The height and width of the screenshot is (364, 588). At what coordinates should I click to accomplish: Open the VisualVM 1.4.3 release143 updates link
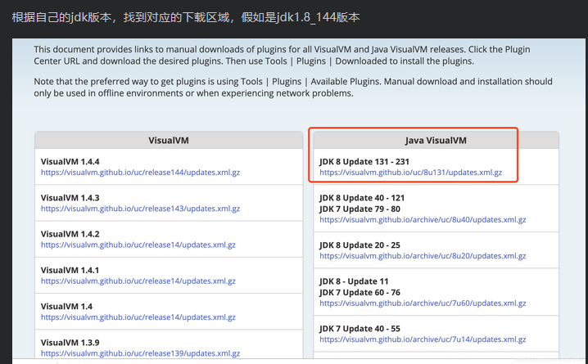click(x=140, y=209)
